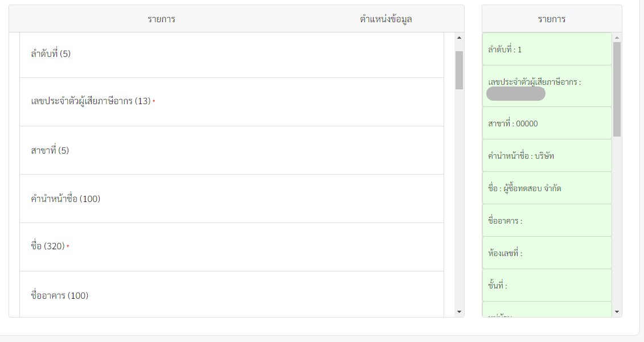Select the เลขประจำตัวผู้เสียภาษีอากร (13) row
Screen dimensions: 644x342
pyautogui.click(x=231, y=101)
